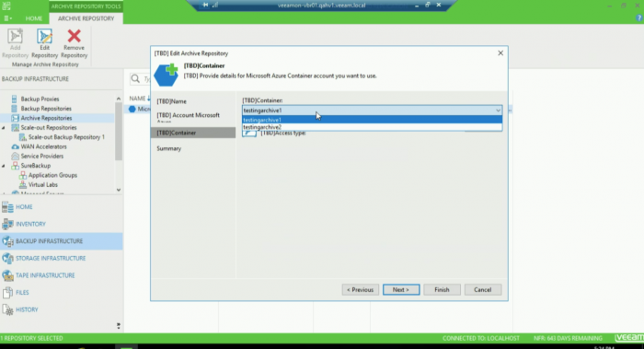Switch to the ARCHIVE REPOSITORY ribbon tab

86,18
